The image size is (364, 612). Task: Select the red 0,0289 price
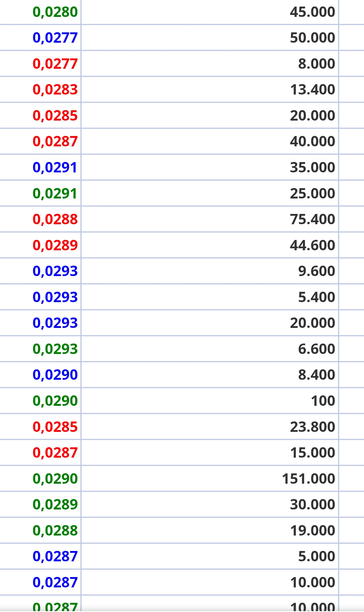55,245
